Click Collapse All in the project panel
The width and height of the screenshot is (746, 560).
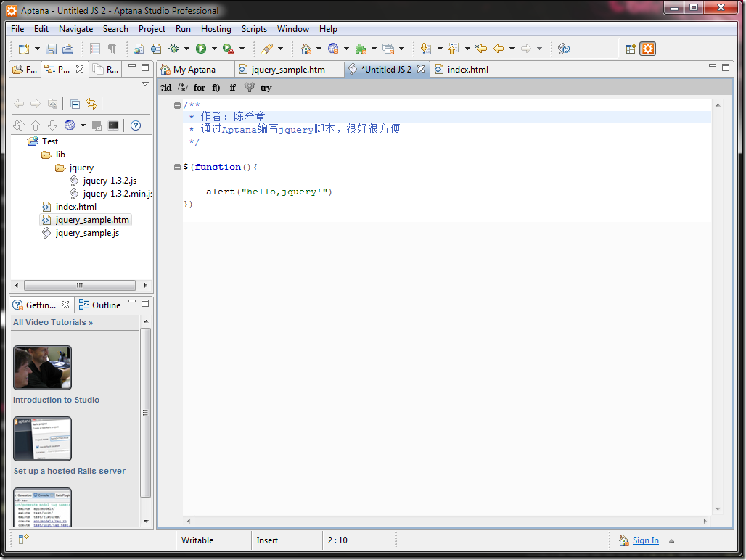[x=75, y=104]
